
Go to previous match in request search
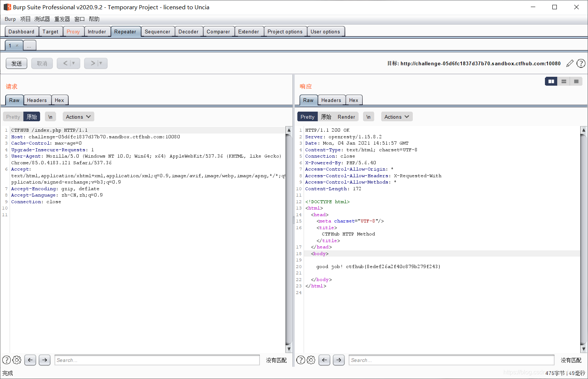[30, 360]
